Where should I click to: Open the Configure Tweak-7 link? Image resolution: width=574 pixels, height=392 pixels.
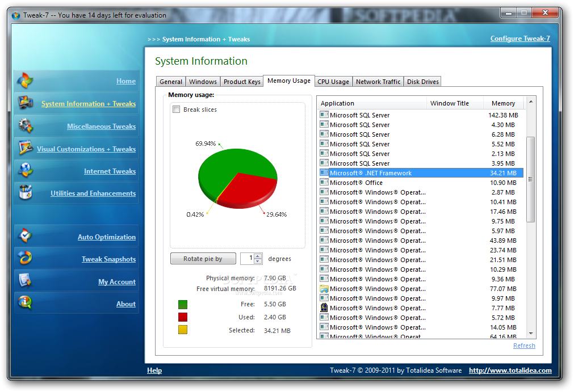pyautogui.click(x=520, y=39)
